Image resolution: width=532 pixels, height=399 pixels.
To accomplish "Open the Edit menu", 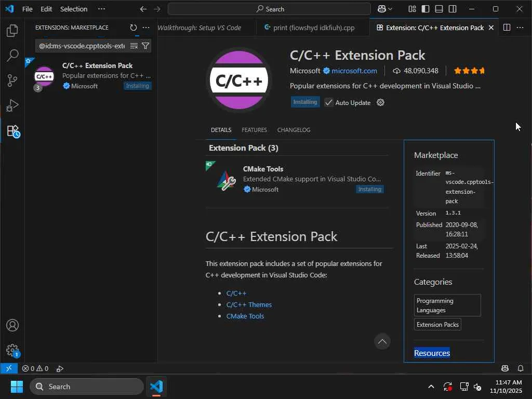I will pos(46,9).
